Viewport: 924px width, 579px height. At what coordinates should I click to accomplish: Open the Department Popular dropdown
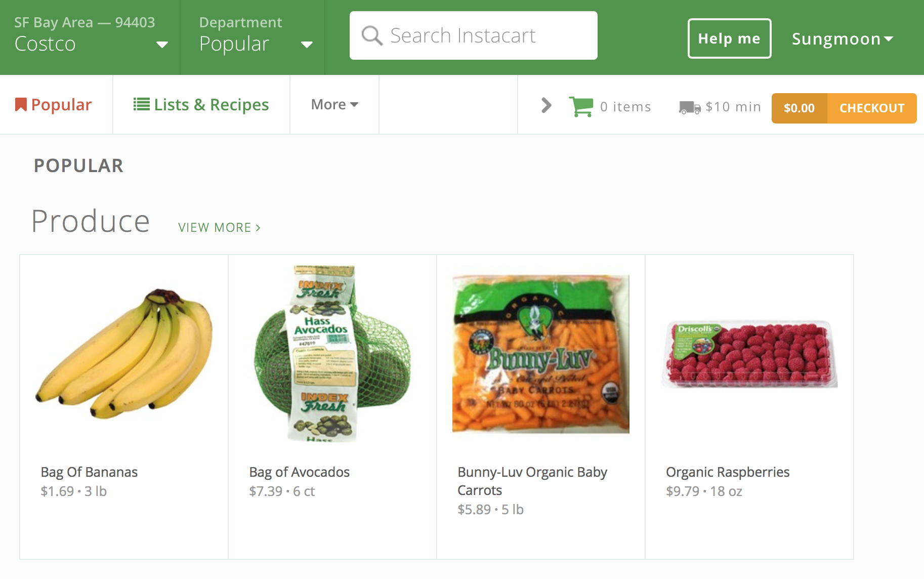[x=255, y=37]
